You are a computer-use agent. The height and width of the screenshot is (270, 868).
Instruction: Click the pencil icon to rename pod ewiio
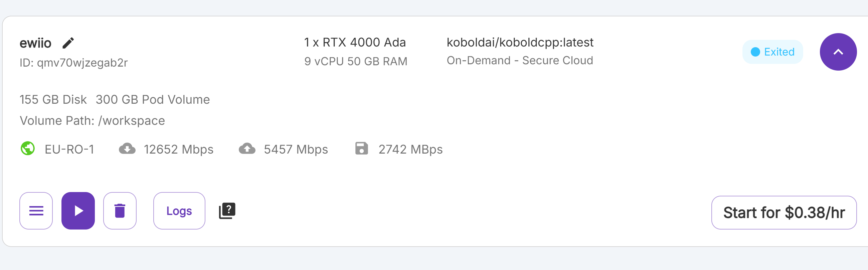click(x=68, y=43)
